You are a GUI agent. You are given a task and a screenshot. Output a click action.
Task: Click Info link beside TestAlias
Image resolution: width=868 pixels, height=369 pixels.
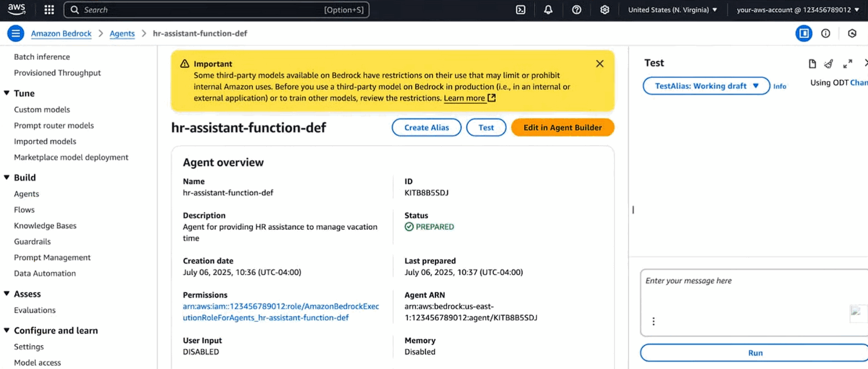(x=780, y=86)
